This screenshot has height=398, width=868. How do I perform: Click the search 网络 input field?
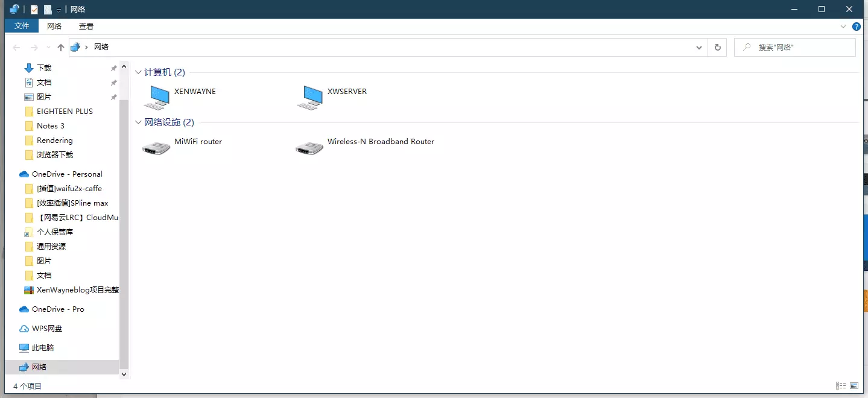click(x=794, y=47)
